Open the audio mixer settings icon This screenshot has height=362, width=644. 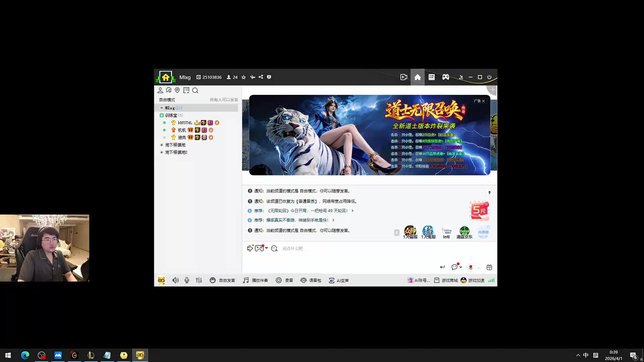199,281
